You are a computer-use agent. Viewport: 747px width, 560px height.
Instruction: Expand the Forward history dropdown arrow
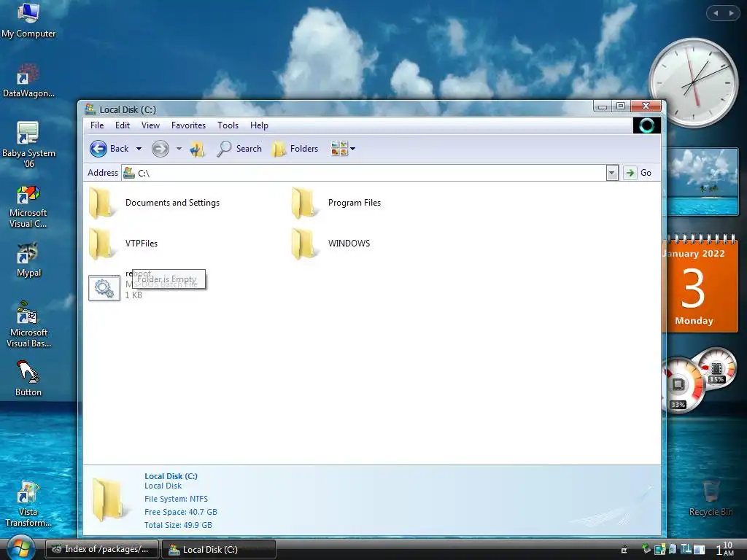click(x=179, y=149)
